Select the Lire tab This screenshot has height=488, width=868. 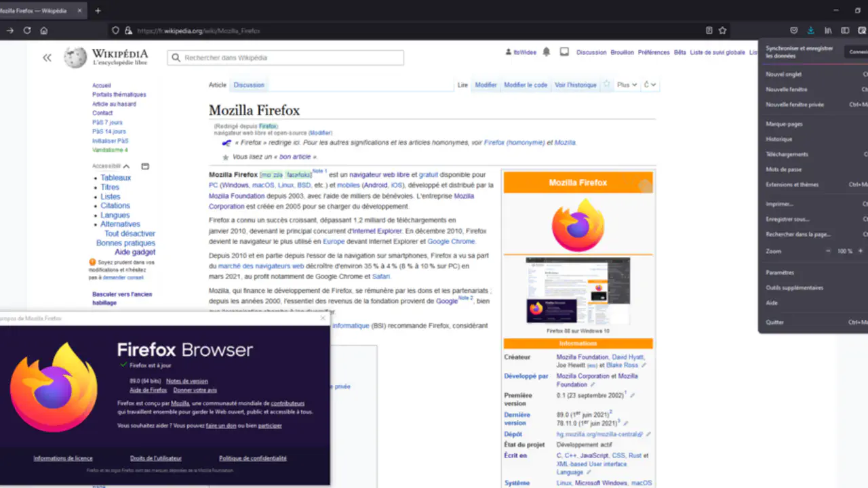point(462,85)
